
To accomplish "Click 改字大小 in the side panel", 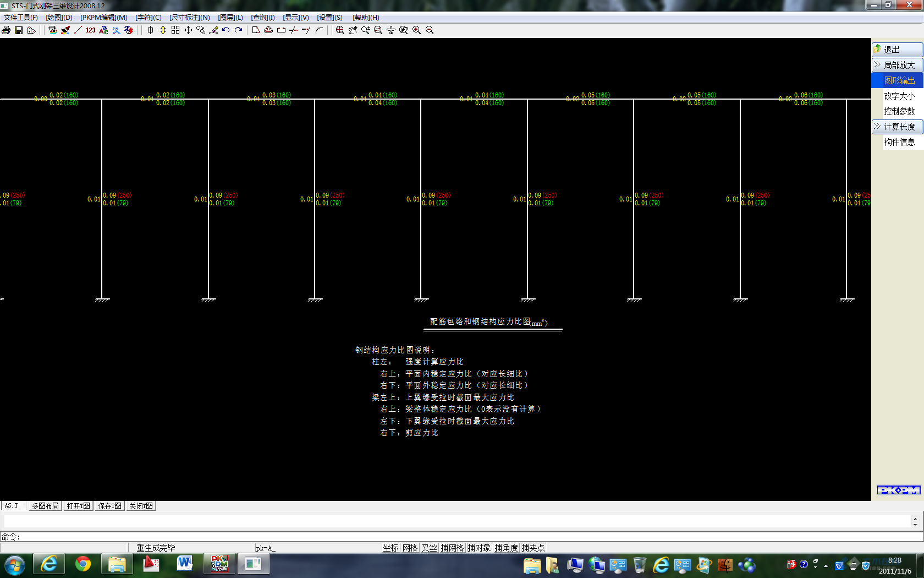I will (x=899, y=96).
